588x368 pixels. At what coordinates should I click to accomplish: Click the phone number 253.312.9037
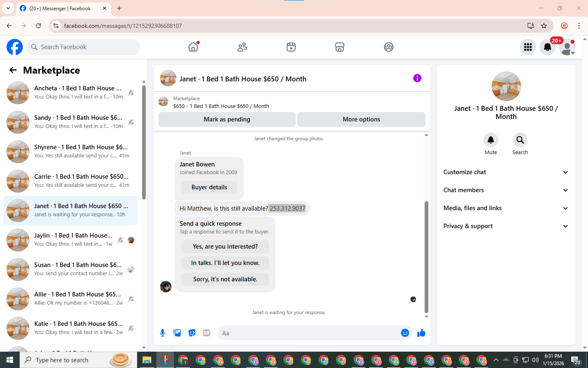tap(287, 209)
